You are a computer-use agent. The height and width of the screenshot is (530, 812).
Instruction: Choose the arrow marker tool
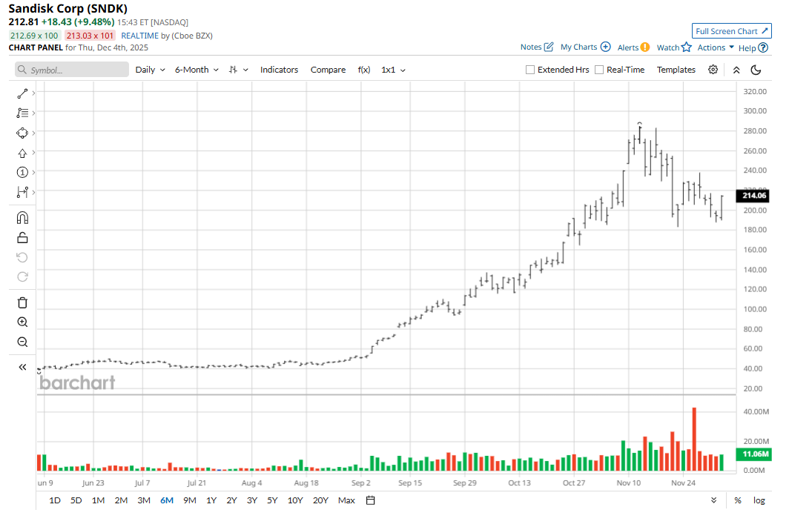click(22, 153)
